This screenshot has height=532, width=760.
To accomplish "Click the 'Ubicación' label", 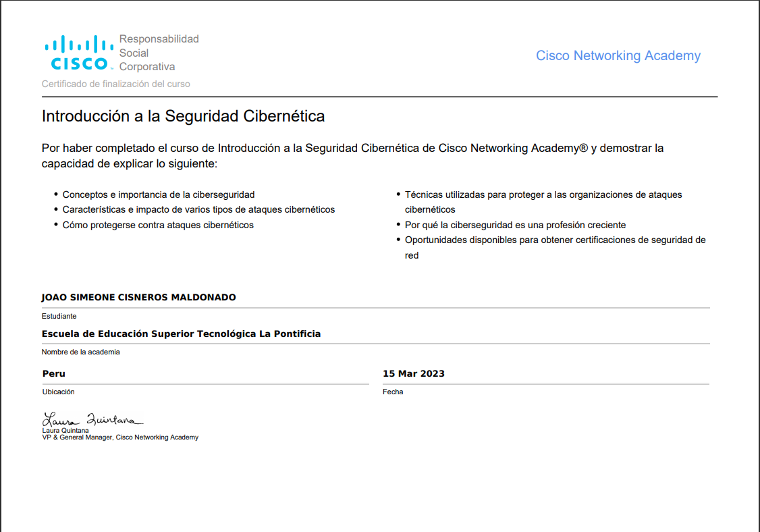I will point(58,392).
